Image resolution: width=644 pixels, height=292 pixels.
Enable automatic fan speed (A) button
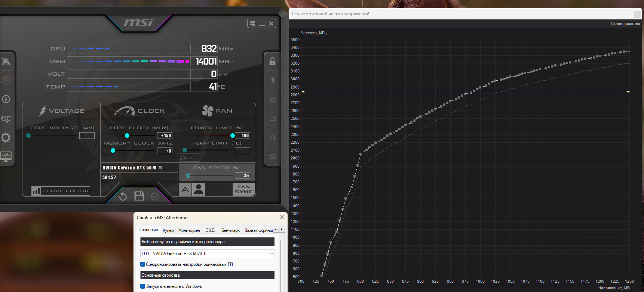point(185,189)
